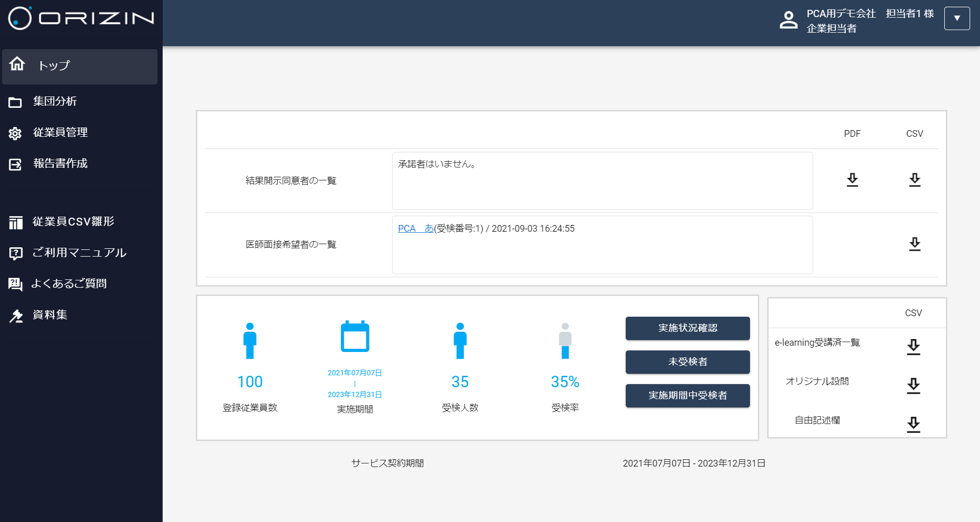Download CSV of 結果開示同意者の一覧
Screen dimensions: 980x522
pyautogui.click(x=914, y=180)
